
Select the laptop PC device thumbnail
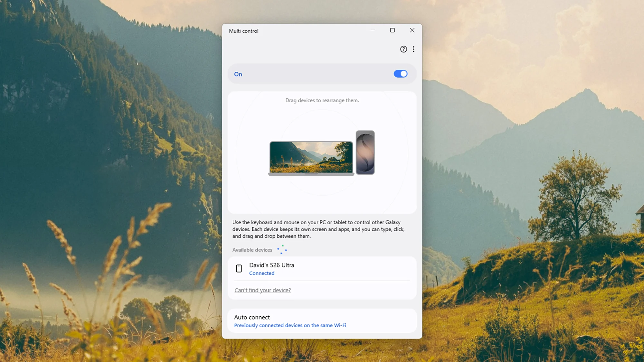[x=311, y=158]
